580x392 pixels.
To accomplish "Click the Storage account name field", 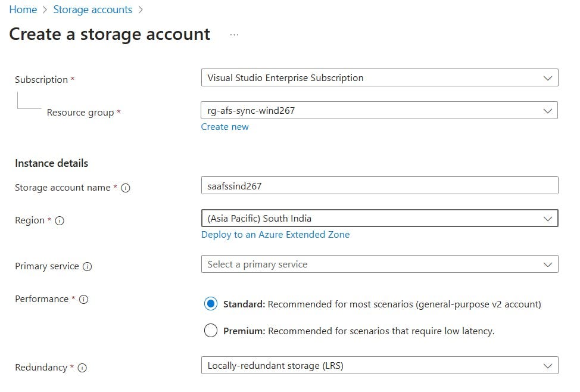I will point(379,185).
